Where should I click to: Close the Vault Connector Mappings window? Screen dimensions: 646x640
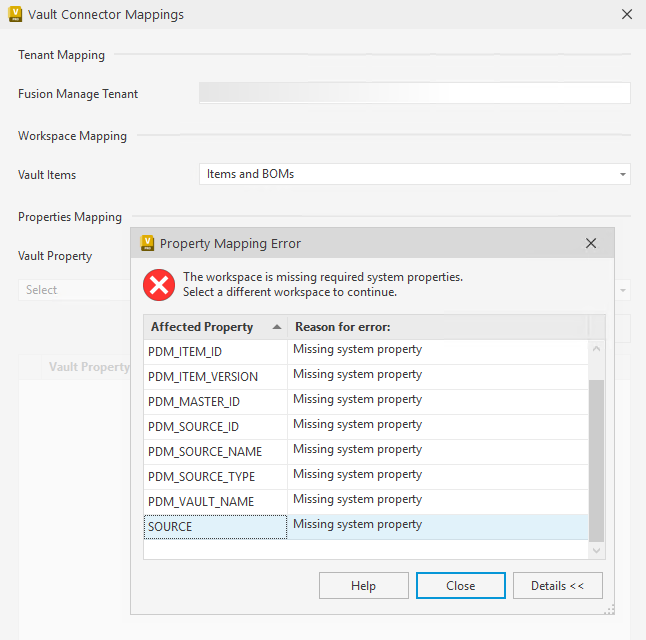626,15
